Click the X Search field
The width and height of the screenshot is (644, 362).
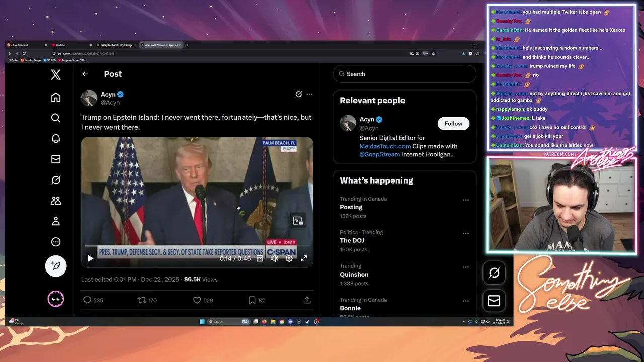click(x=405, y=74)
